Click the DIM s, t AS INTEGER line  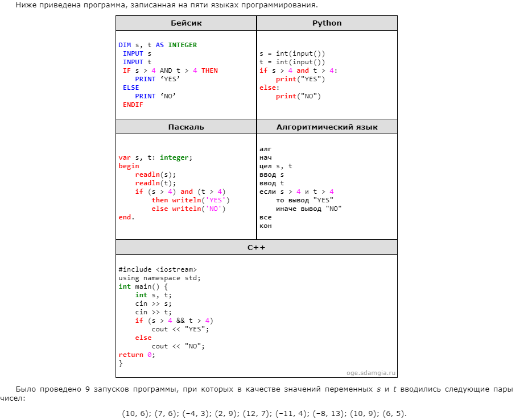point(158,45)
